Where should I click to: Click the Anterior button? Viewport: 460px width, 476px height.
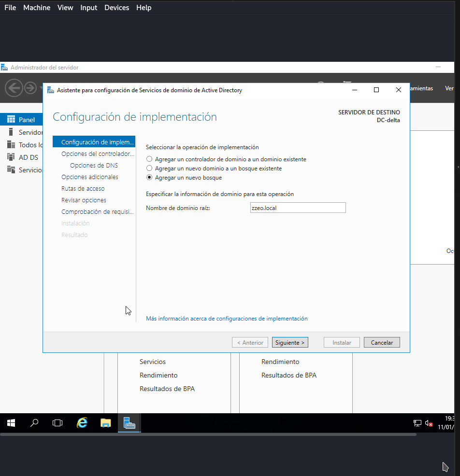tap(250, 342)
